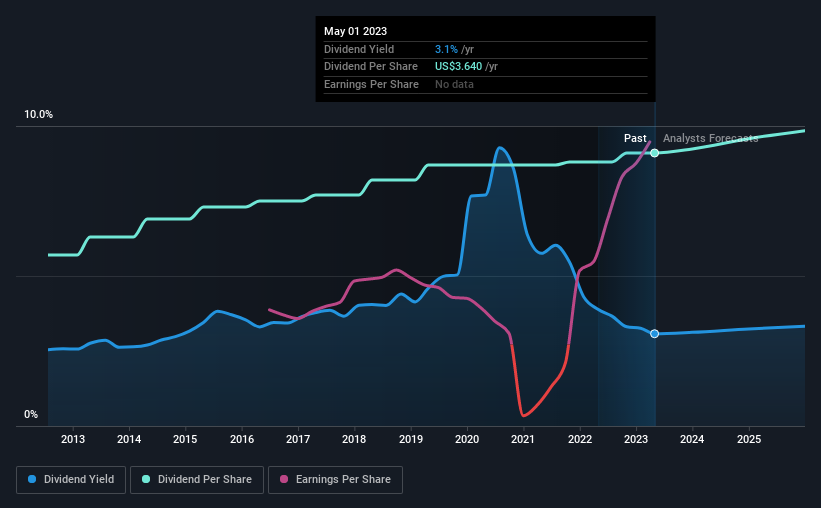The height and width of the screenshot is (508, 821).
Task: Click the 2025 x-axis label
Action: tap(749, 439)
